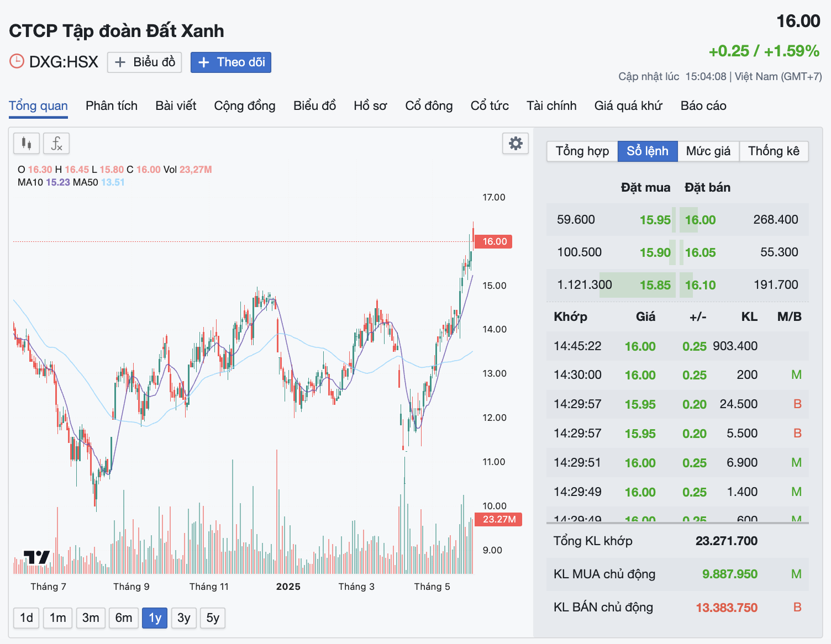Click the MA10 15.23 indicator legend
The width and height of the screenshot is (831, 644).
click(x=44, y=182)
